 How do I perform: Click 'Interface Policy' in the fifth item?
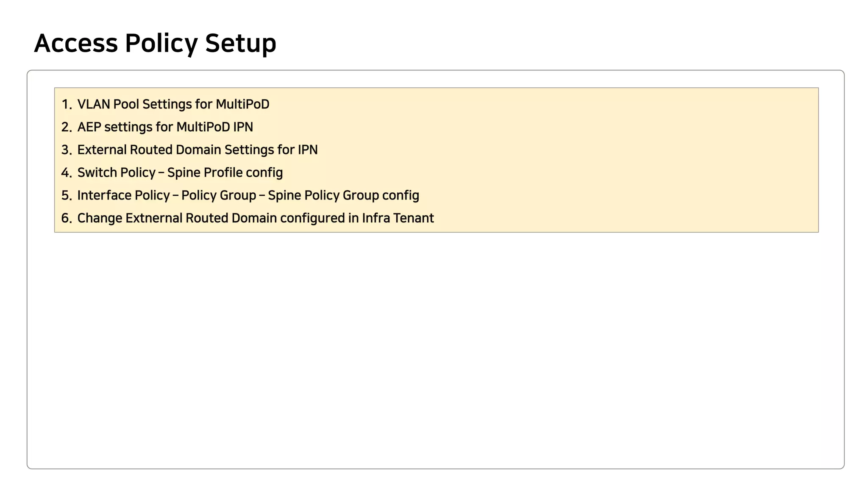[x=123, y=195]
